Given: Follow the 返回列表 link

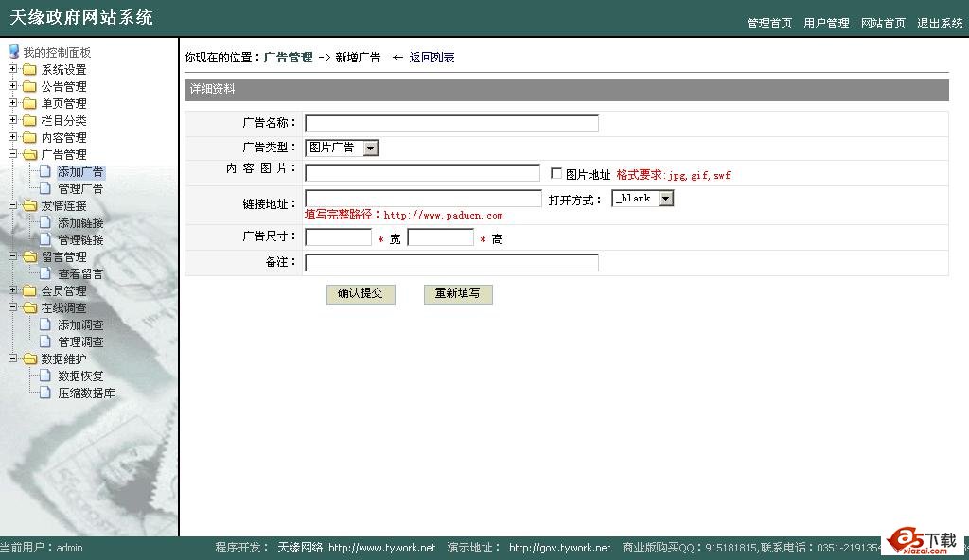Looking at the screenshot, I should tap(432, 58).
